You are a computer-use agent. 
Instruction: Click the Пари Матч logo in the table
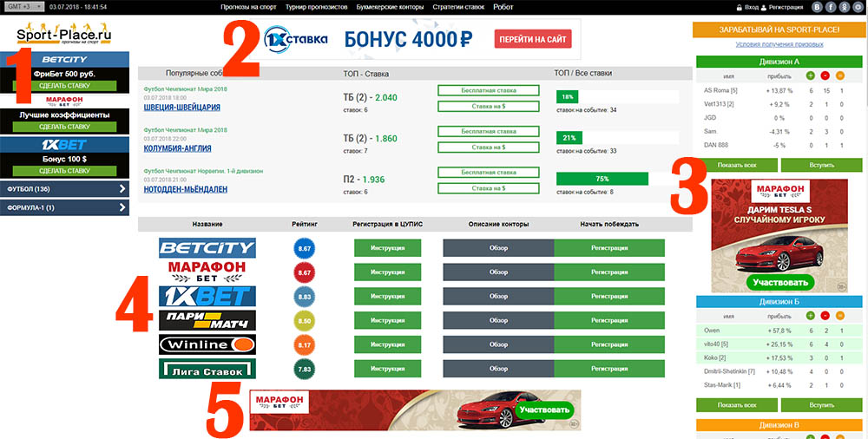click(207, 320)
